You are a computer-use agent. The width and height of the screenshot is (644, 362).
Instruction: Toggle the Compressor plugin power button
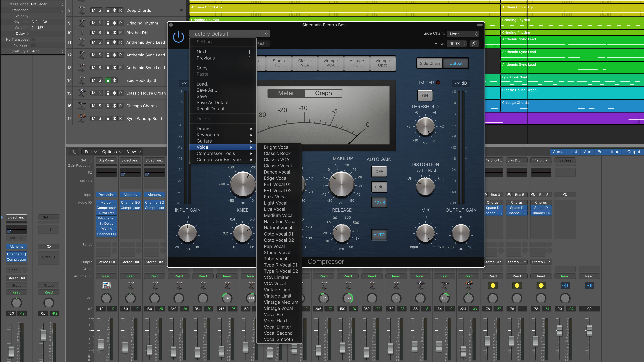(178, 37)
